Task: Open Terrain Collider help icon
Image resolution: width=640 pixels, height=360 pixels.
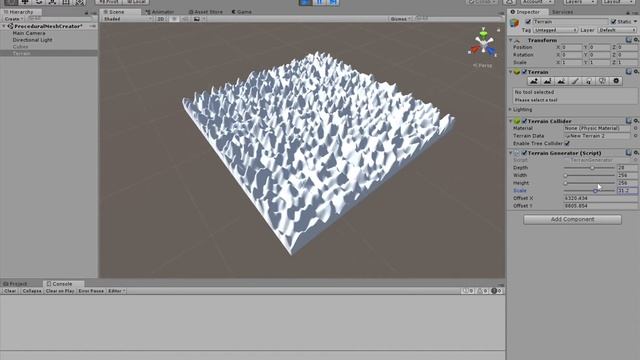Action: click(629, 121)
